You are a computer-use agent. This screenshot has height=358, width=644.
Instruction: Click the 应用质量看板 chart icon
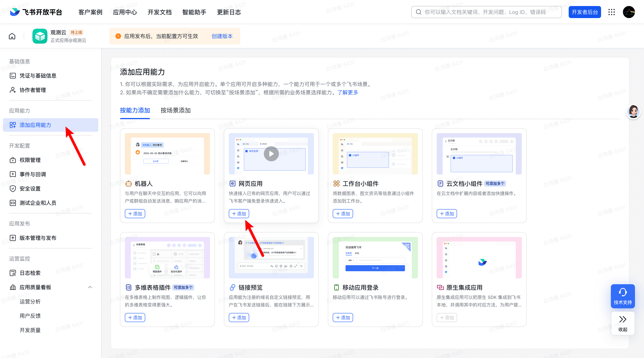click(x=13, y=287)
